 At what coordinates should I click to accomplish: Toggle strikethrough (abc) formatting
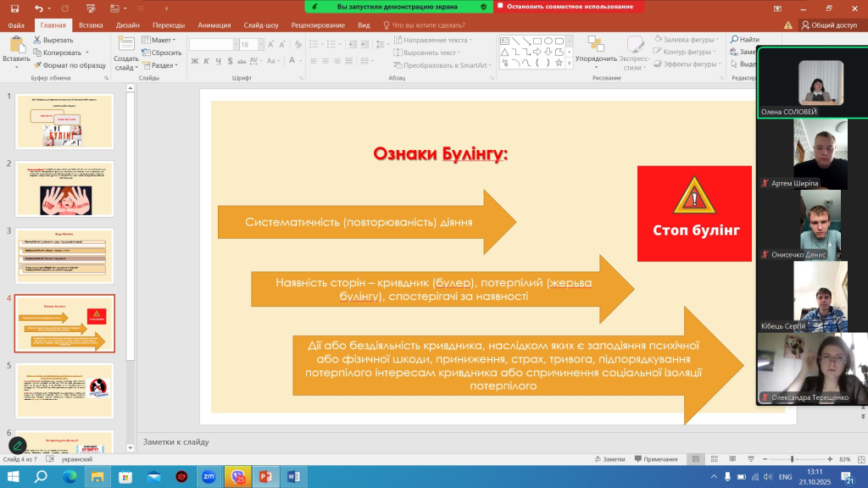tap(242, 61)
